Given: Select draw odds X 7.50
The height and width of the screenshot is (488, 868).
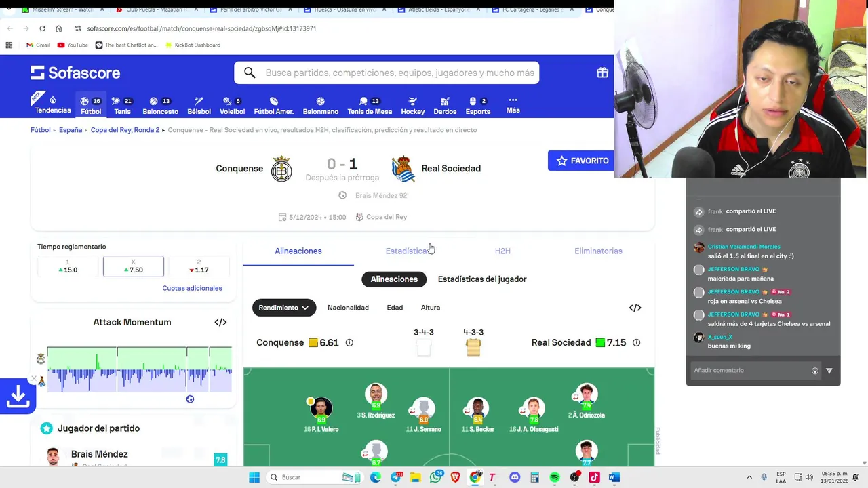Looking at the screenshot, I should pyautogui.click(x=133, y=266).
